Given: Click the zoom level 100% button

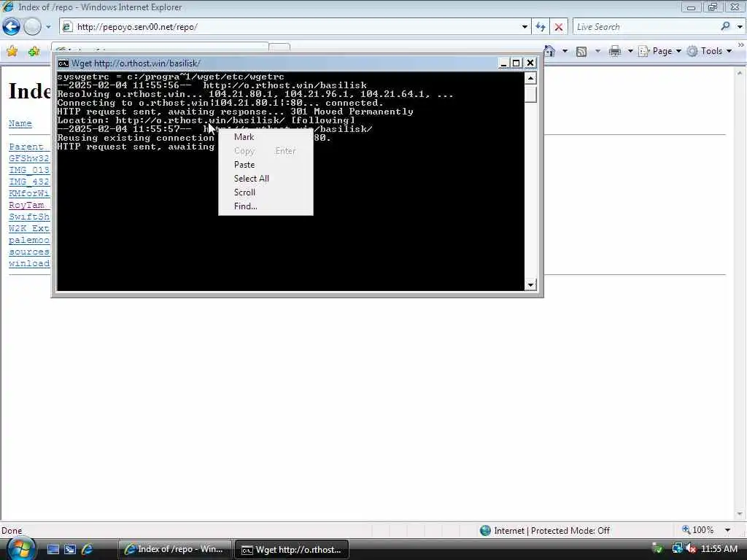Looking at the screenshot, I should coord(698,530).
